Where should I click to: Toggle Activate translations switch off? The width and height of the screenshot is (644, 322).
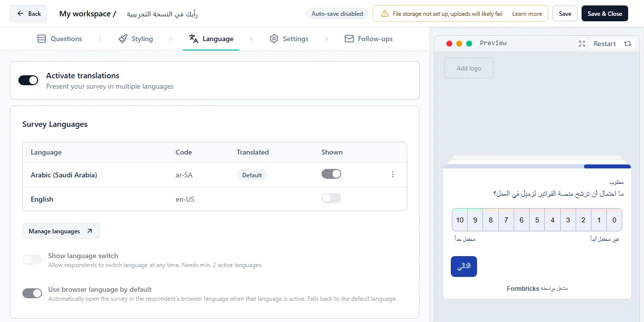tap(28, 80)
